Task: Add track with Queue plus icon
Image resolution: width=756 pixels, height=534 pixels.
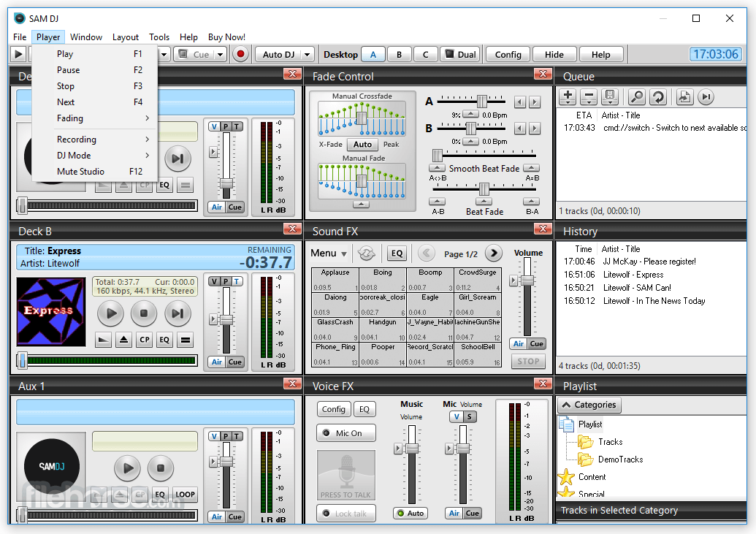Action: pos(568,97)
